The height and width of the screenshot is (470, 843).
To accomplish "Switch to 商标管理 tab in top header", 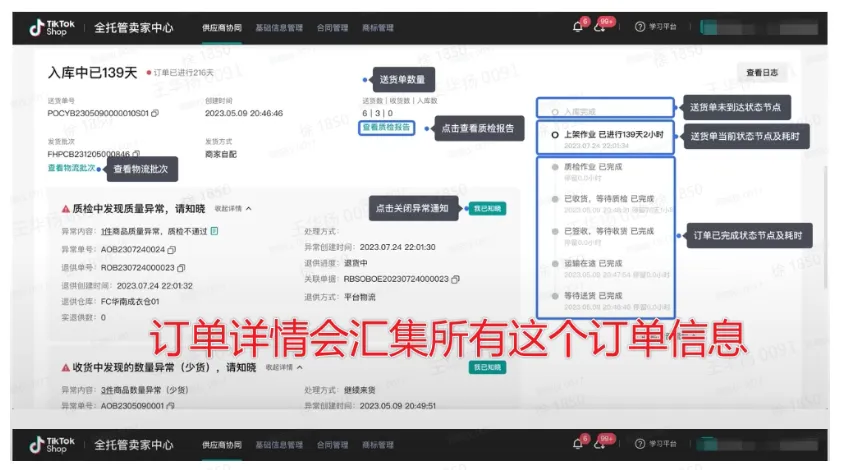I will (378, 28).
